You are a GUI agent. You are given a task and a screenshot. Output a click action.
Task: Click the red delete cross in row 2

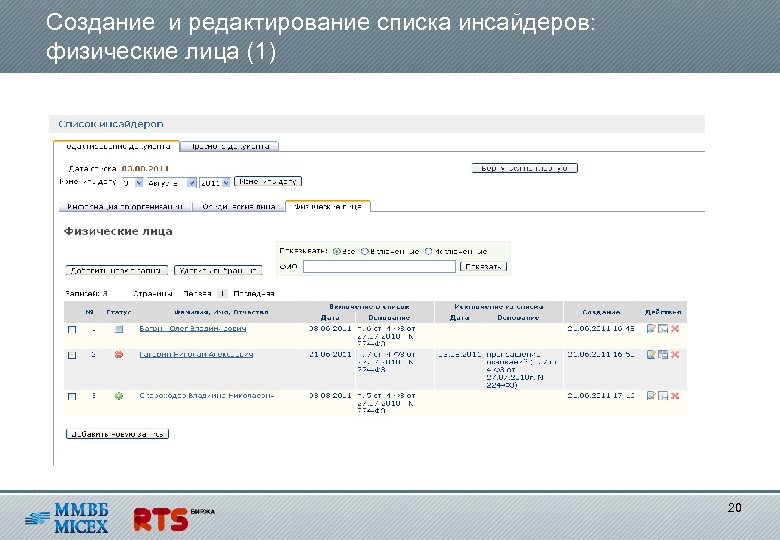tap(675, 354)
